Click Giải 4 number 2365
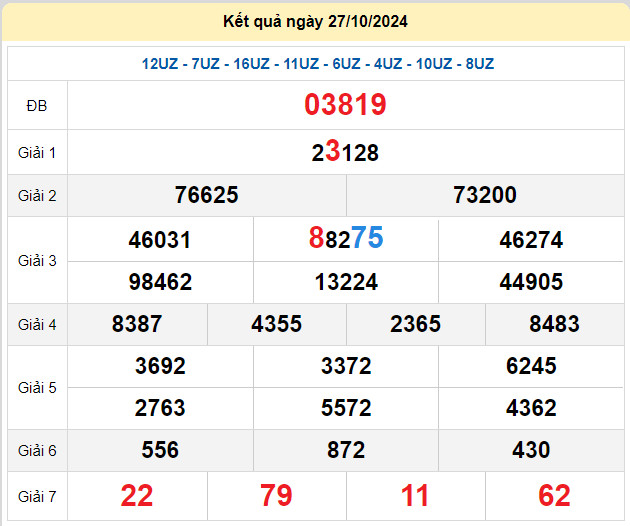Screen dimensions: 630x526 [415, 324]
